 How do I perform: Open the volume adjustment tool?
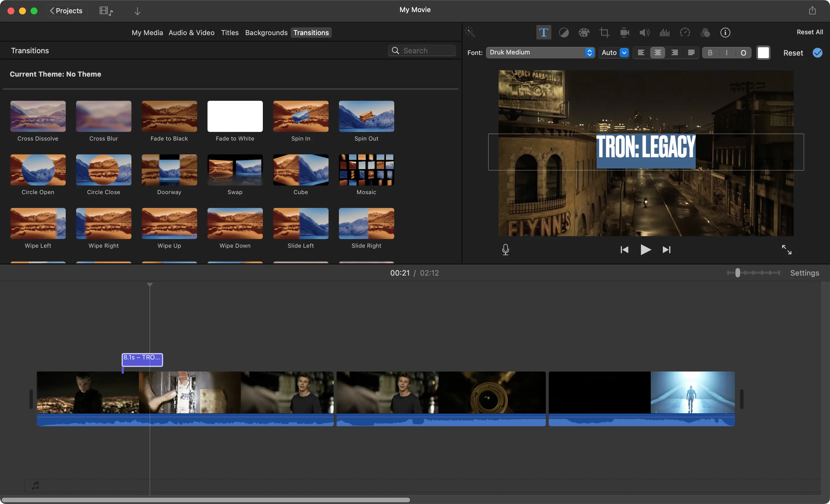(644, 33)
